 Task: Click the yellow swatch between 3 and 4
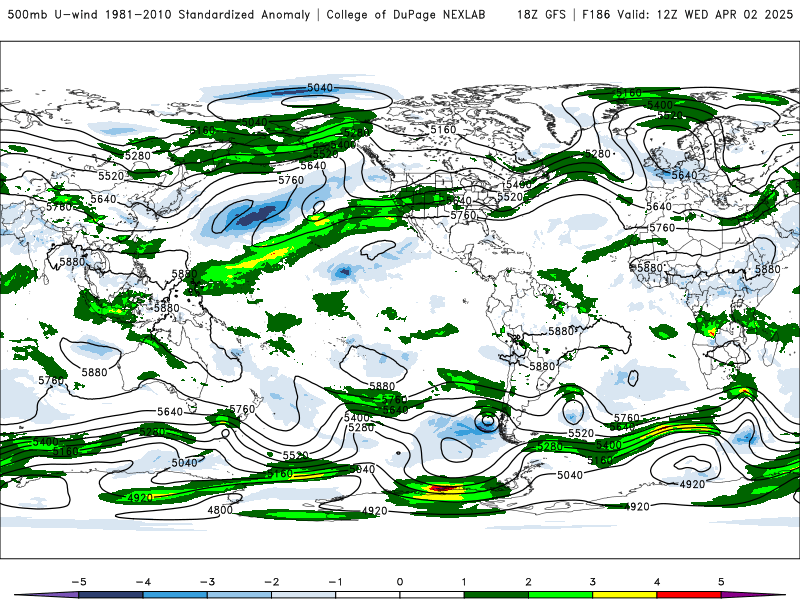point(625,595)
